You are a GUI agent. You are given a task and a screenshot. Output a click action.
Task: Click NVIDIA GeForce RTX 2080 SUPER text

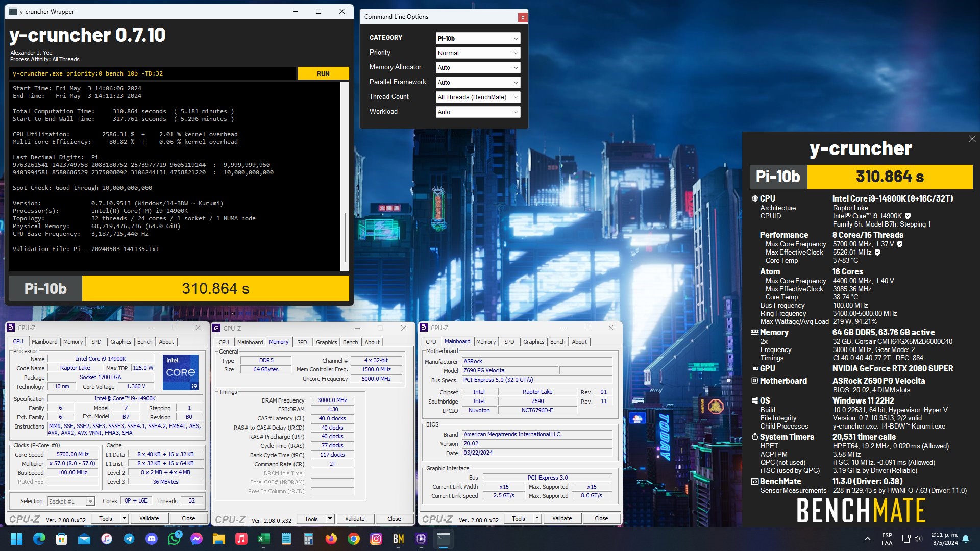893,368
